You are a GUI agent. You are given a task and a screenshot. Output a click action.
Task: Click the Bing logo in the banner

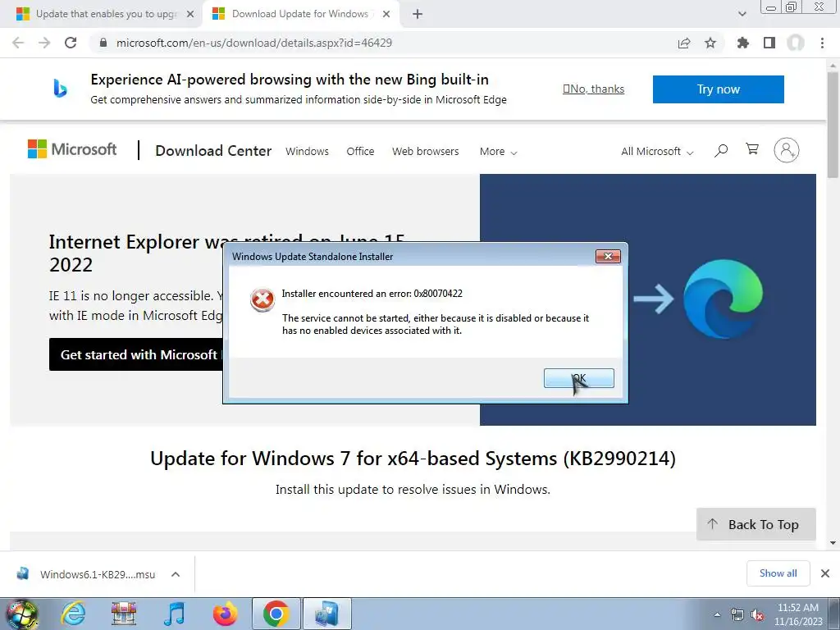60,89
